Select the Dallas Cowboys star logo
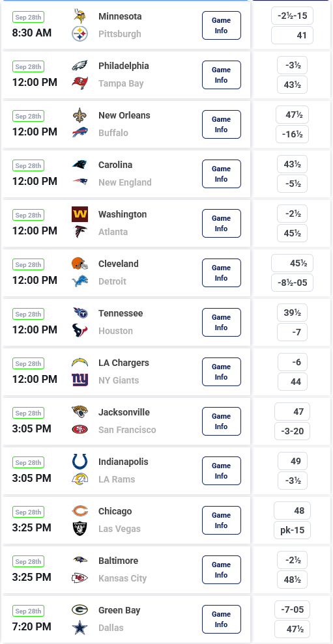The height and width of the screenshot is (644, 333). click(80, 628)
